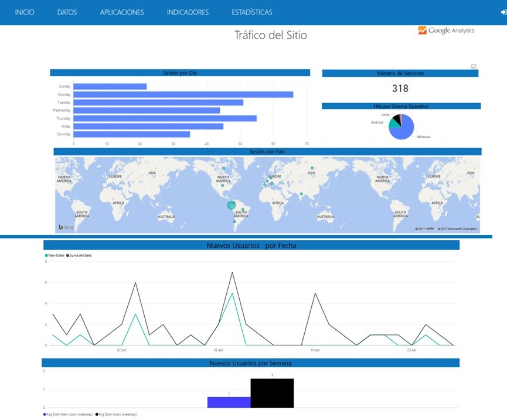Toggle the Suma de Users legend item
This screenshot has width=507, height=420.
pyautogui.click(x=80, y=255)
